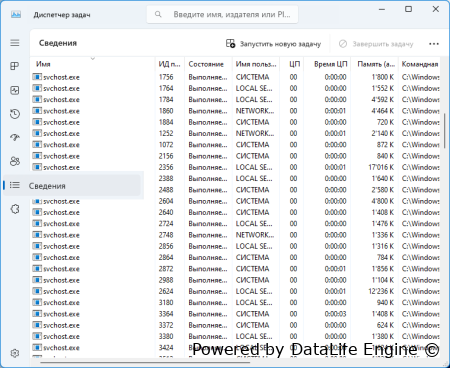
Task: Click memory value 4'592 K
Action: pos(383,99)
